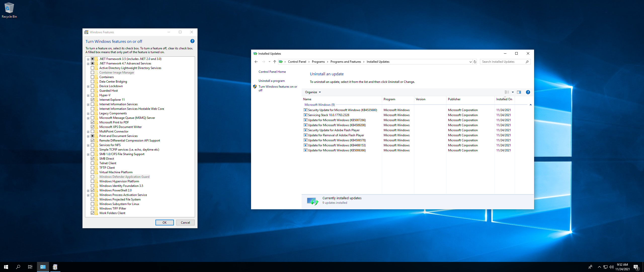Click the search magnifier in Installed Updates
644x272 pixels.
(527, 62)
